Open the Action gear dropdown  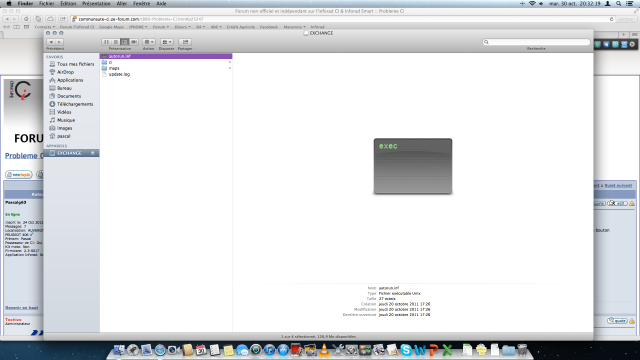[x=149, y=42]
